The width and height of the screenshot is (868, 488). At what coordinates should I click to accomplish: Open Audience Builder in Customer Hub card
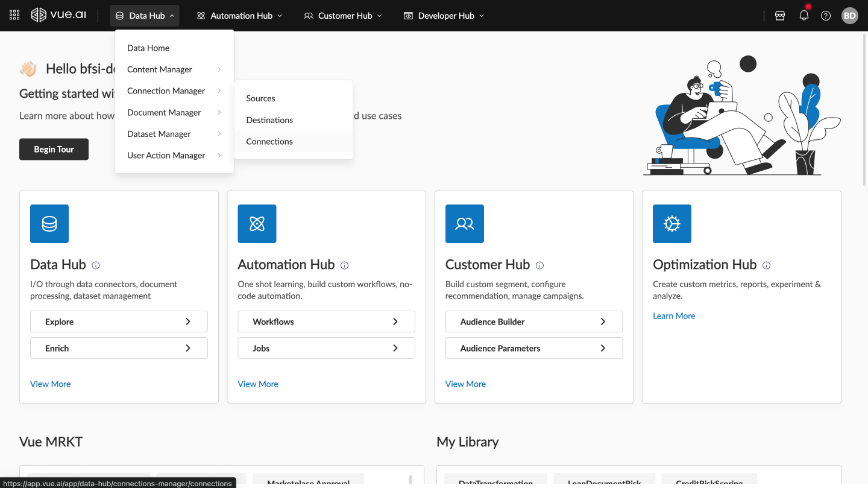click(533, 322)
